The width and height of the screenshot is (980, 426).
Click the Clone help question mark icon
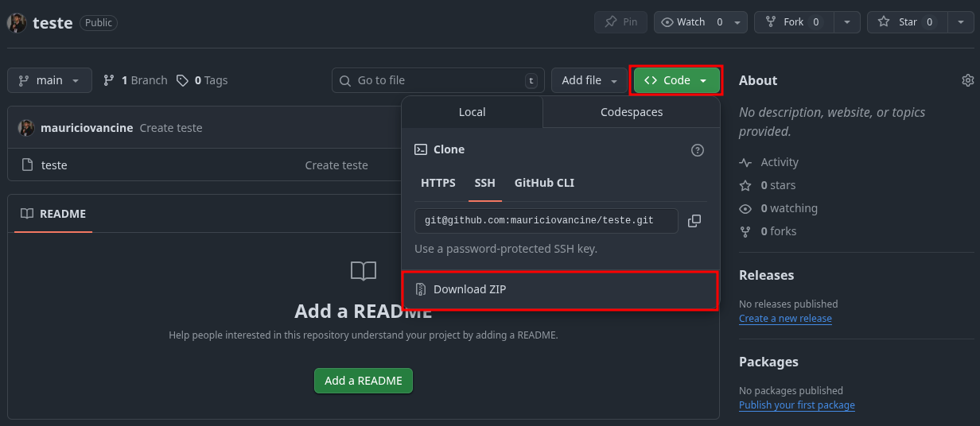[x=698, y=150]
